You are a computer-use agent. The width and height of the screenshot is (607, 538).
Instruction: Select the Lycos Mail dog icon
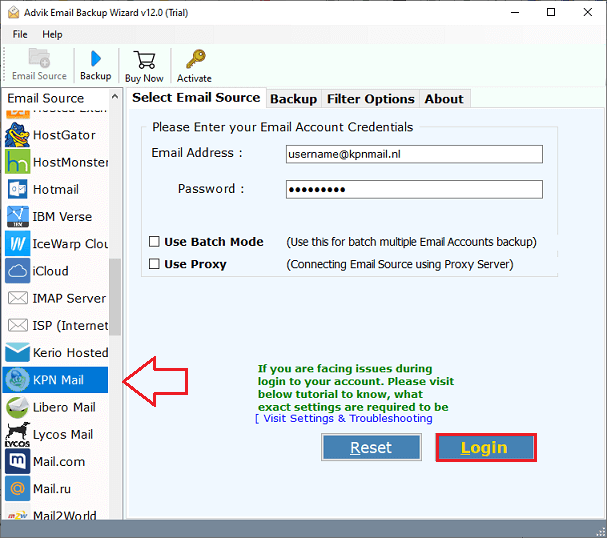tap(17, 434)
